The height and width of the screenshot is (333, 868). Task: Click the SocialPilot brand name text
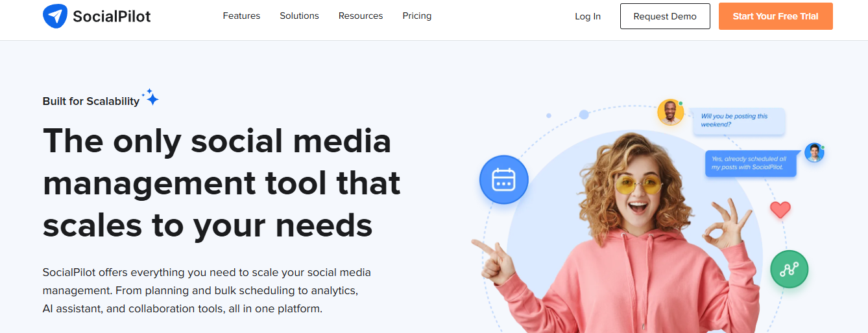[x=112, y=16]
